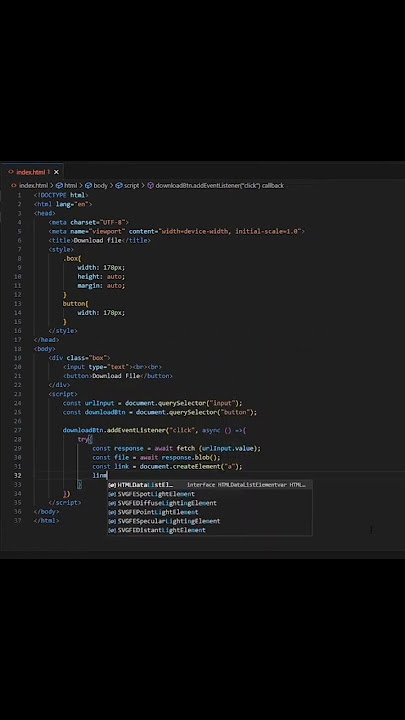Click the word 'fetch' on line 29
This screenshot has height=720, width=405.
[x=186, y=448]
